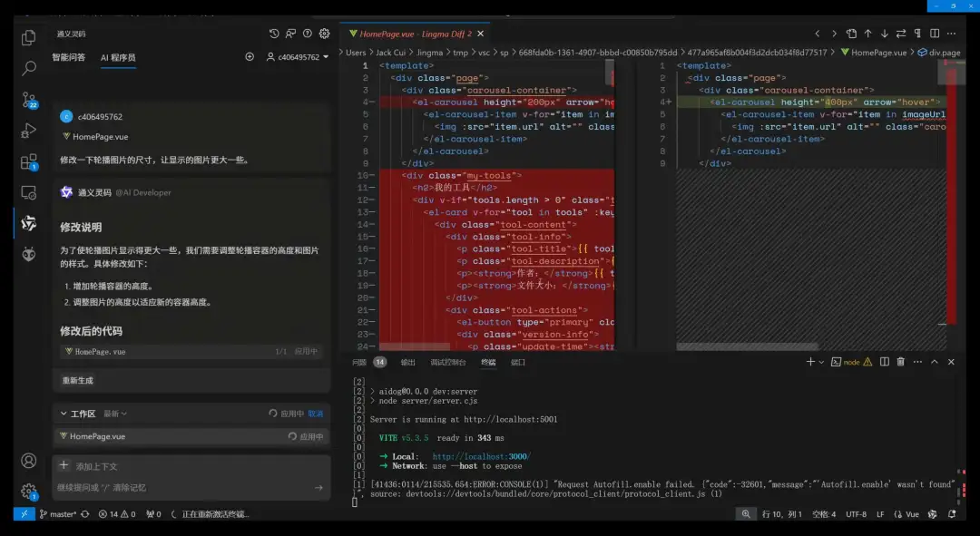Open editor More Actions menu

point(951,34)
